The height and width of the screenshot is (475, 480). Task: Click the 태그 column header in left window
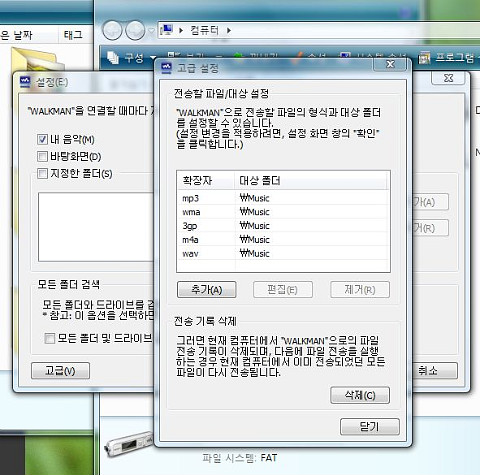click(x=73, y=35)
